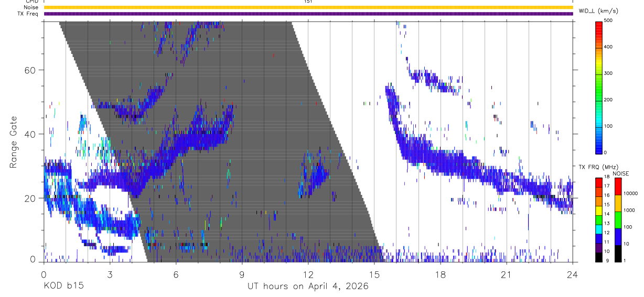This screenshot has width=644, height=297.
Task: Click the '9' UT hour tick label
Action: click(x=242, y=274)
